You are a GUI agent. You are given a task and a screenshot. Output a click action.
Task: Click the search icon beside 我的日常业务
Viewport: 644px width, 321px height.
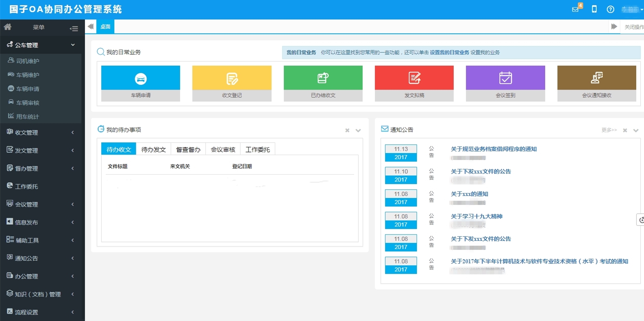(x=100, y=52)
